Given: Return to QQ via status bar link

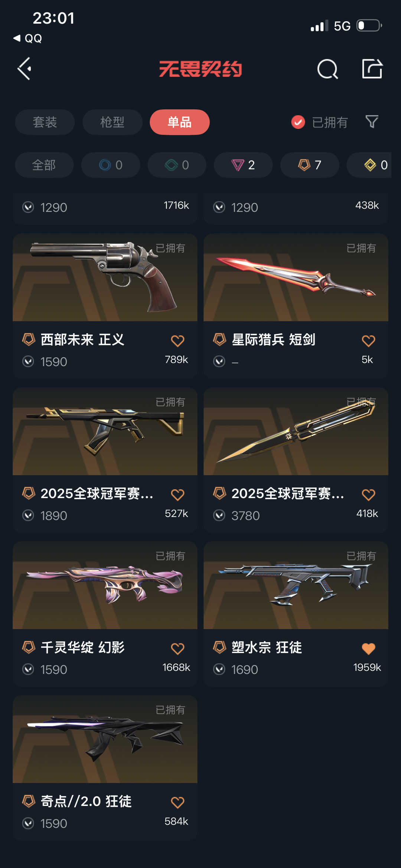Looking at the screenshot, I should pos(27,38).
